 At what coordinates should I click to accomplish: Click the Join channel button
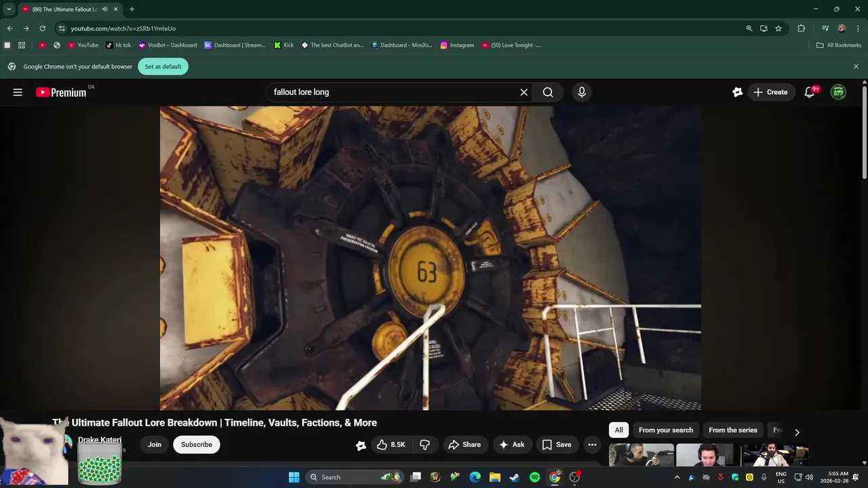(155, 445)
